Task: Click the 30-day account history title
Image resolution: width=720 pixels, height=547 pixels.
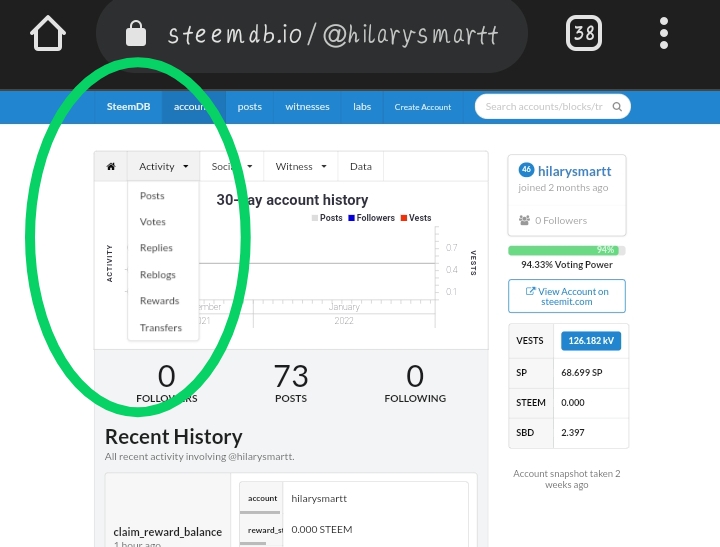Action: tap(292, 200)
